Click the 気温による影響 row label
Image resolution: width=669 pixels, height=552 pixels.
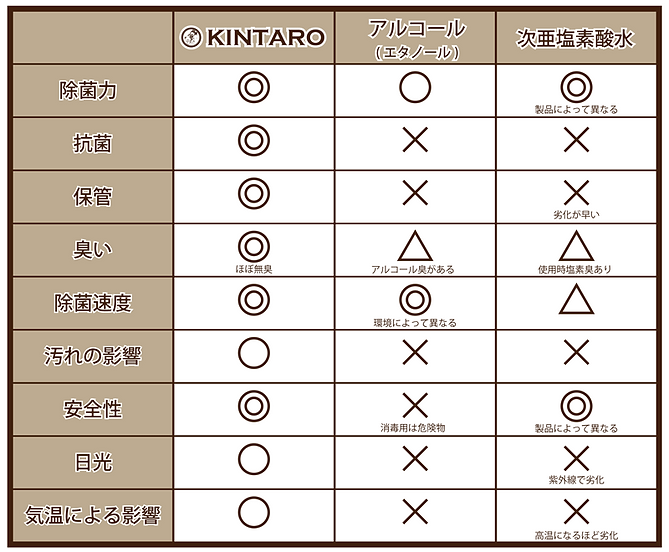click(x=93, y=515)
